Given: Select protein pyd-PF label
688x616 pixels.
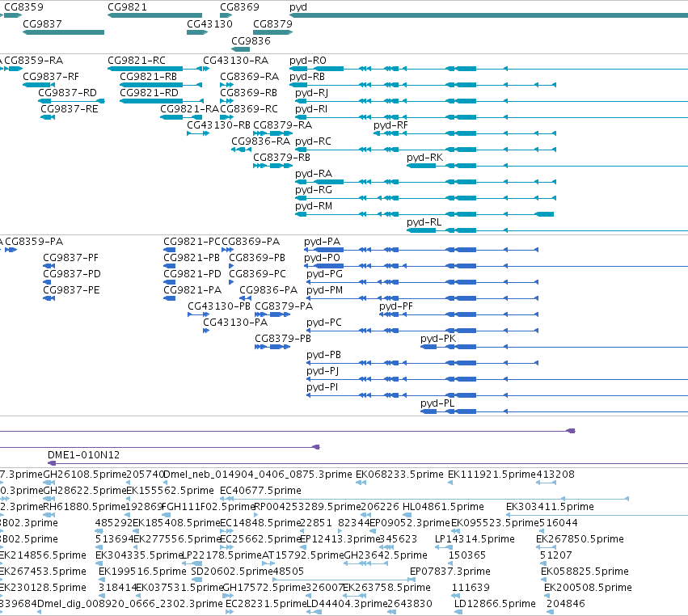Looking at the screenshot, I should 396,306.
